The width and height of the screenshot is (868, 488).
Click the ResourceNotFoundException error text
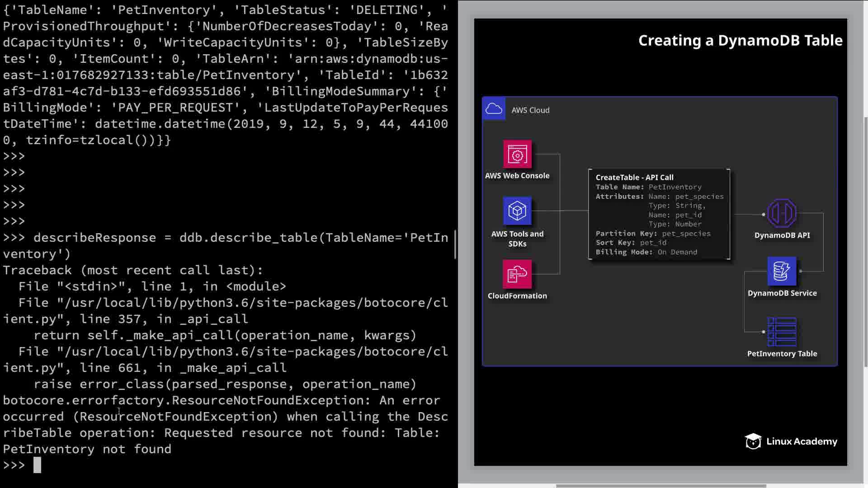tap(222, 400)
